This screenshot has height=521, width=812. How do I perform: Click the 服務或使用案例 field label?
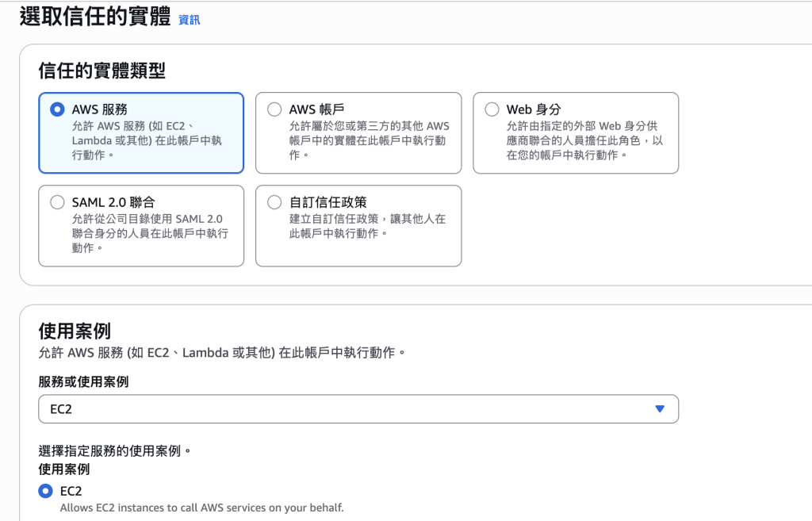[83, 381]
